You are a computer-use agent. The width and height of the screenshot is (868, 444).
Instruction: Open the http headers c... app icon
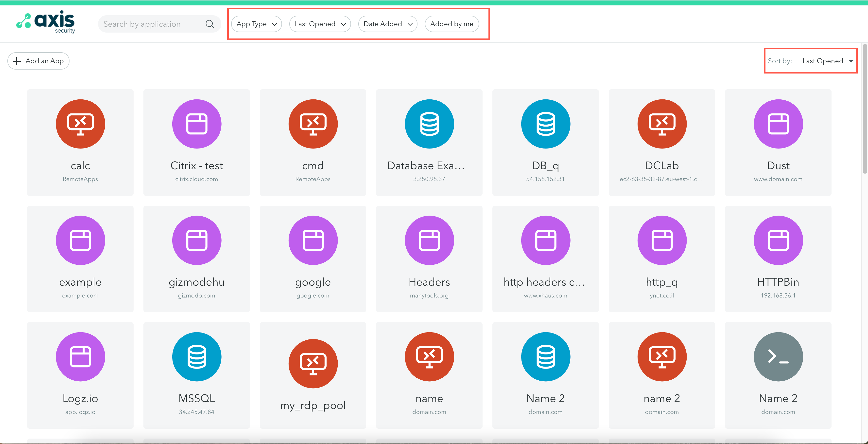tap(546, 240)
